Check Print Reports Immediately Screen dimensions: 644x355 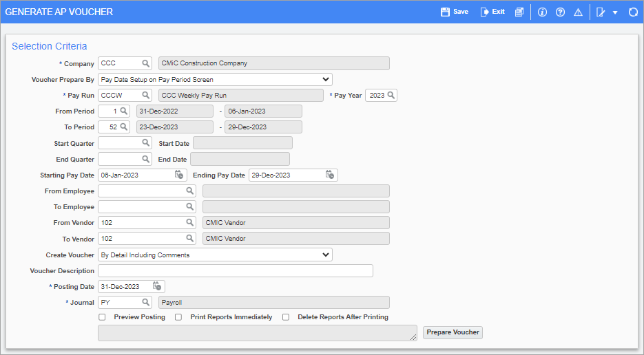[x=178, y=317]
